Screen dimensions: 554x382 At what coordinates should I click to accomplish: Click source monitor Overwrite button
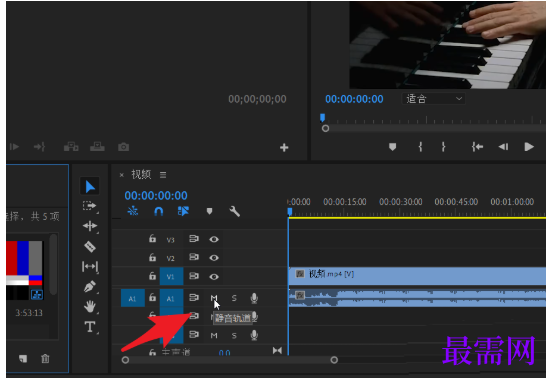click(97, 146)
